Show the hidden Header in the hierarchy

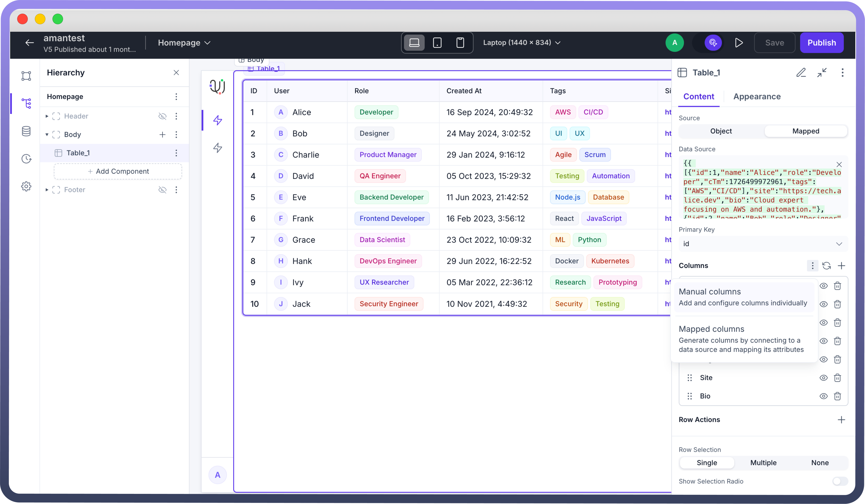click(162, 116)
